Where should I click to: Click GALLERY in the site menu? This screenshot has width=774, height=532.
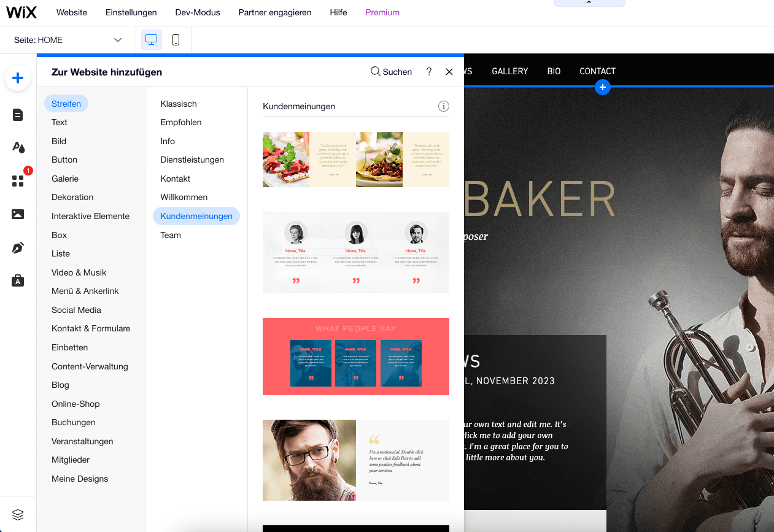tap(510, 71)
